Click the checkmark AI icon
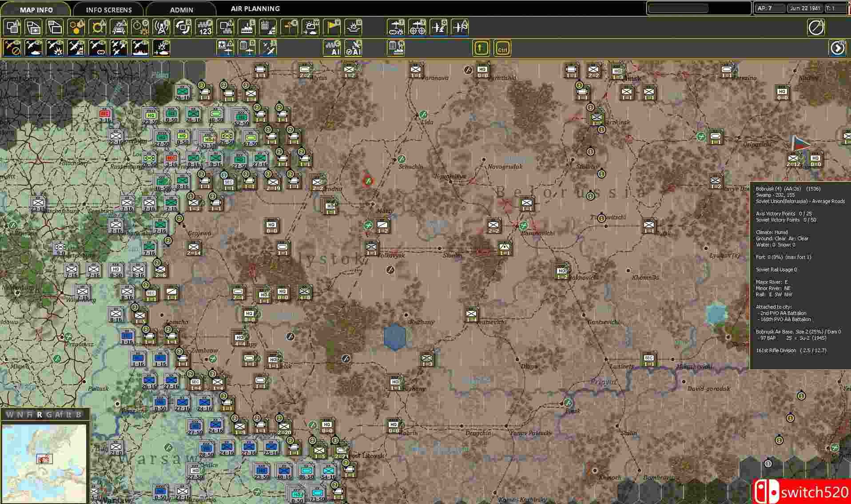Screen dimensions: 851x504 click(354, 48)
